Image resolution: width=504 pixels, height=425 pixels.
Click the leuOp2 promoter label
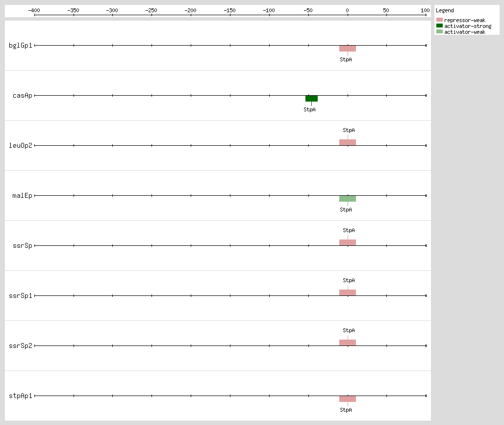[21, 145]
